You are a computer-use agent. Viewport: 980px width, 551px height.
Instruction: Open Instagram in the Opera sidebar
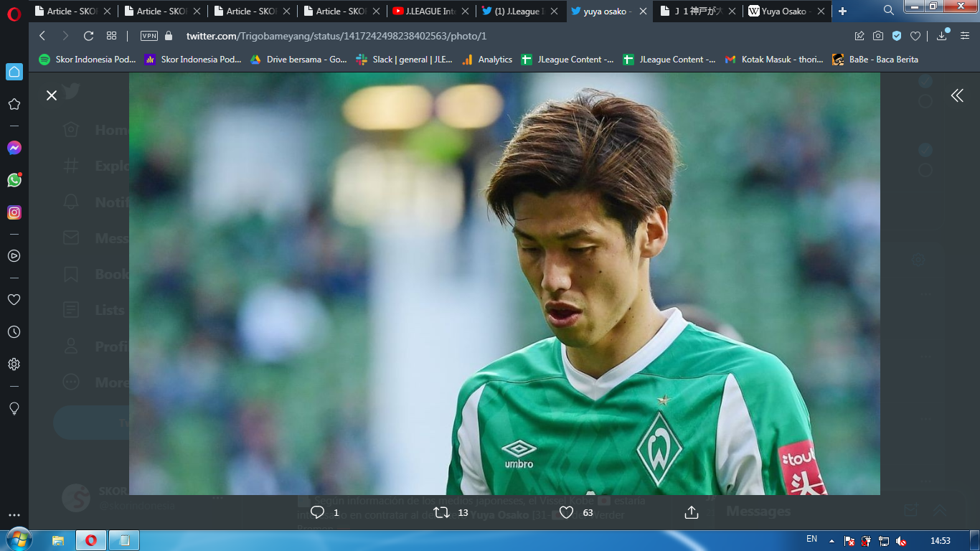coord(14,212)
